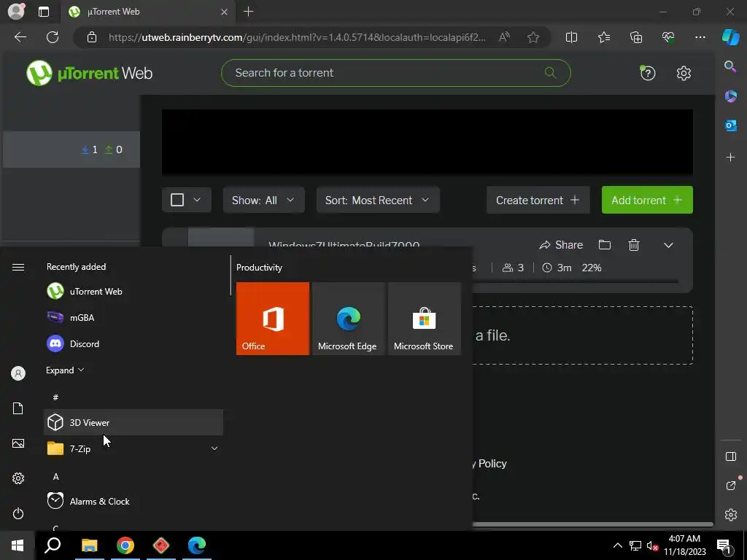The width and height of the screenshot is (747, 560).
Task: Open Edge Settings and more menu
Action: (x=700, y=37)
